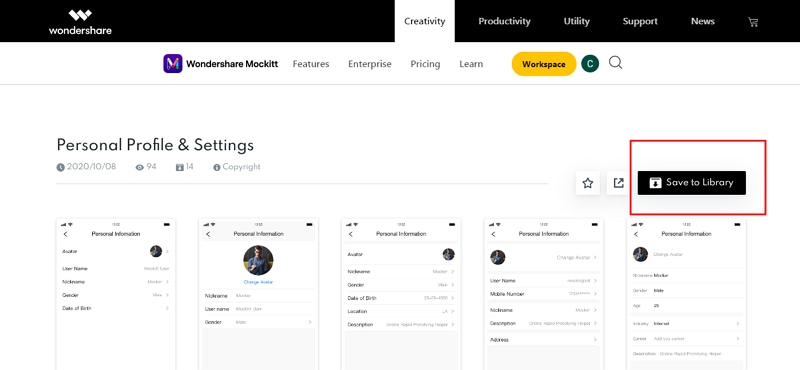Open the first profile screen thumbnail showing User Name and Nickname rows

(116, 294)
